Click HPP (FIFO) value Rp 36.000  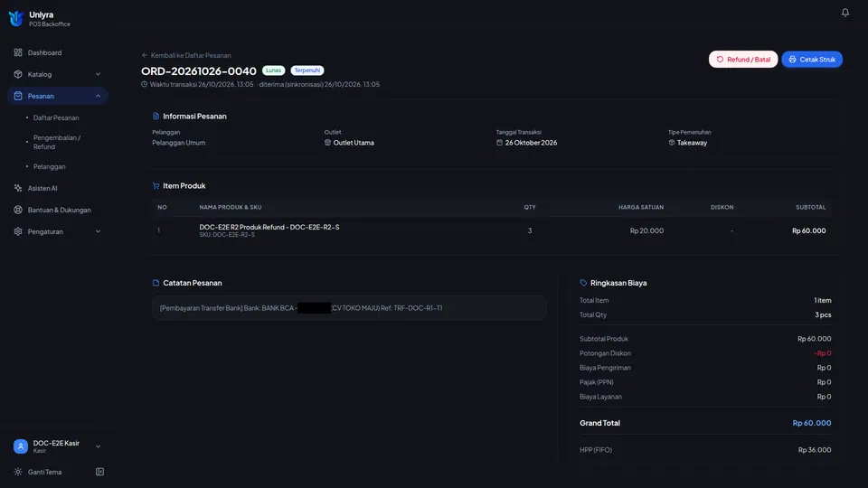815,450
